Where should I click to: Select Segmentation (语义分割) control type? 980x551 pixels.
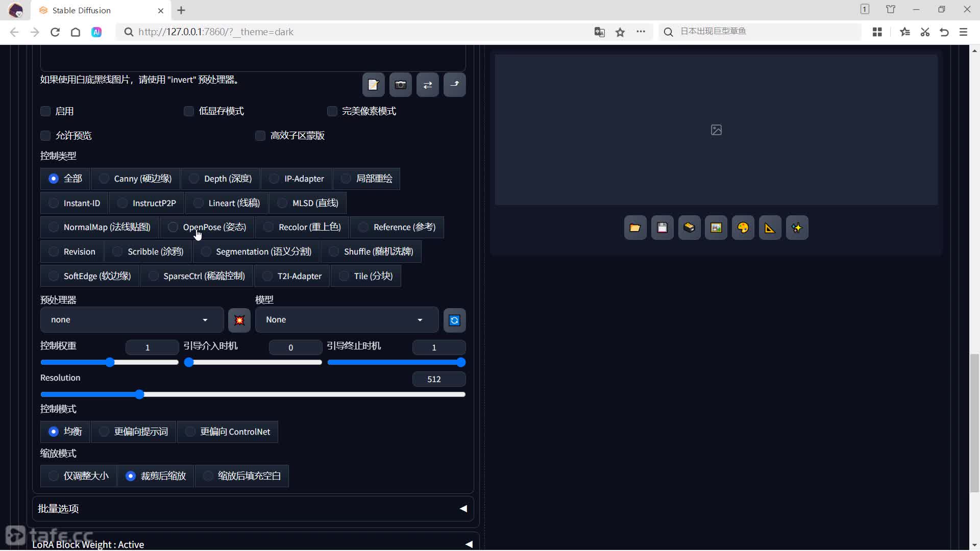(x=256, y=252)
